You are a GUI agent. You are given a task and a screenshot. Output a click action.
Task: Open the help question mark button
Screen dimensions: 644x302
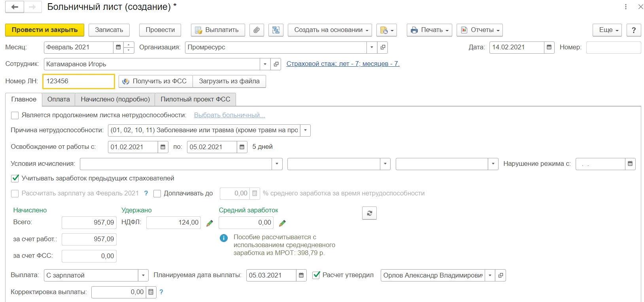pos(634,30)
